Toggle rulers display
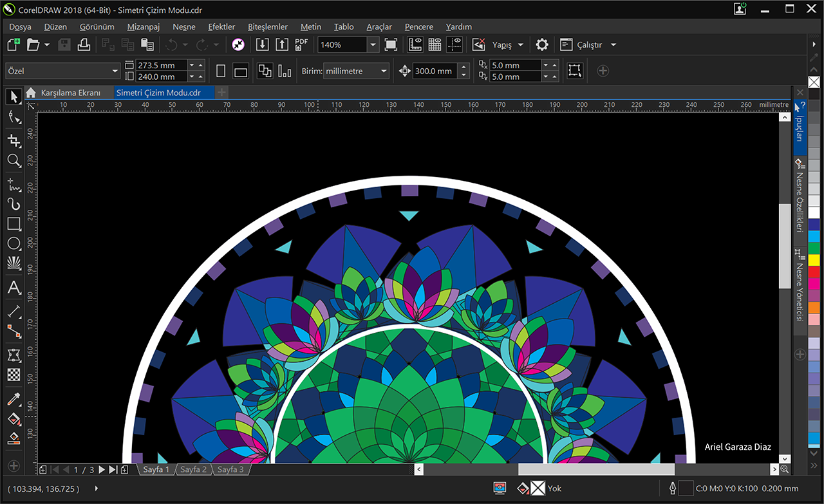The height and width of the screenshot is (504, 824). 415,44
